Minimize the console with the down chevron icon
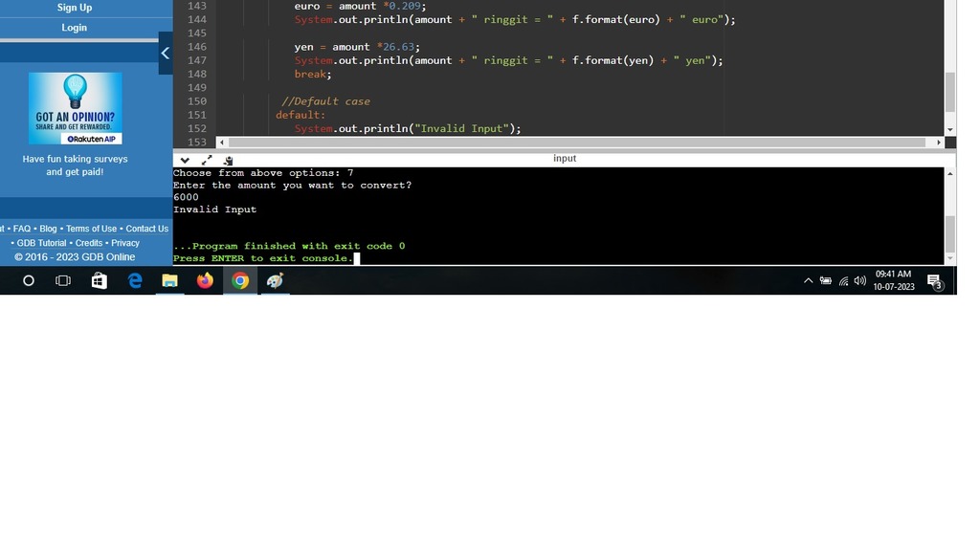 pos(185,161)
